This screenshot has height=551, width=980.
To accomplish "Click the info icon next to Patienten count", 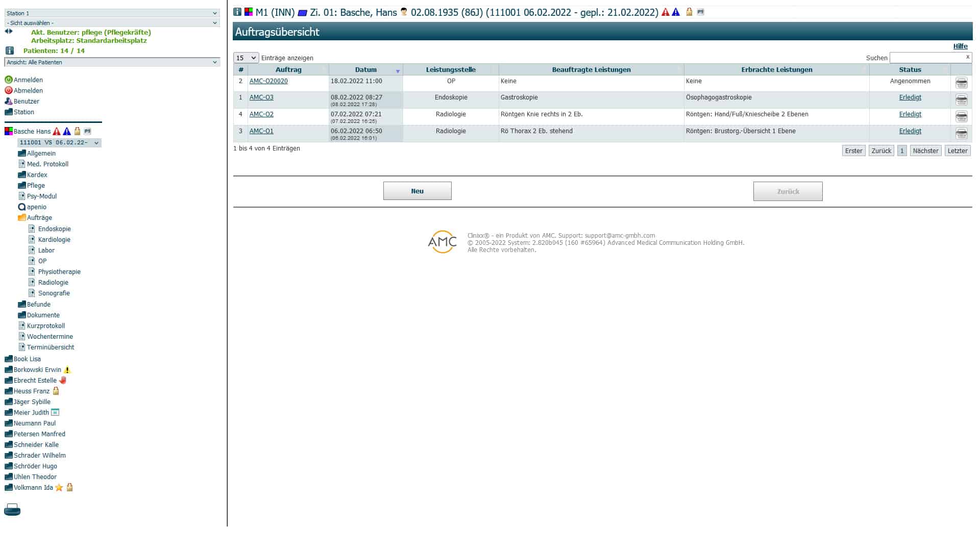I will pos(10,51).
